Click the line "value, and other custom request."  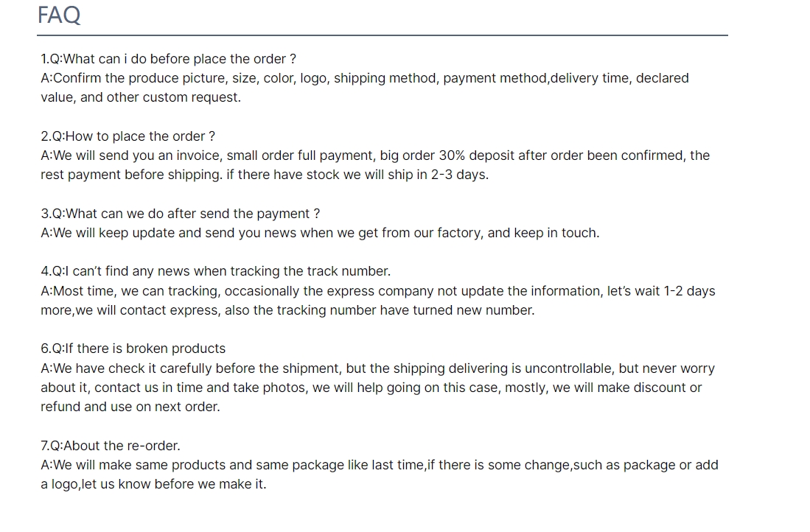click(140, 97)
